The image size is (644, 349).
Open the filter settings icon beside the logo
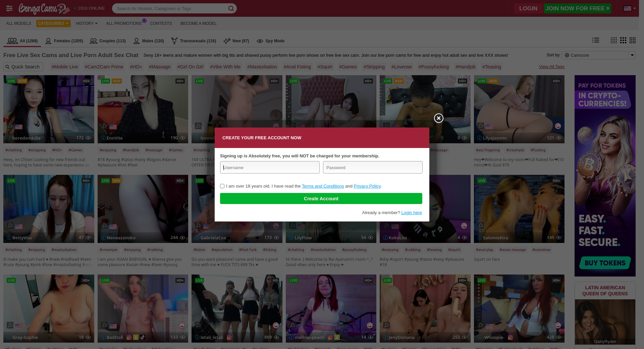click(x=9, y=8)
